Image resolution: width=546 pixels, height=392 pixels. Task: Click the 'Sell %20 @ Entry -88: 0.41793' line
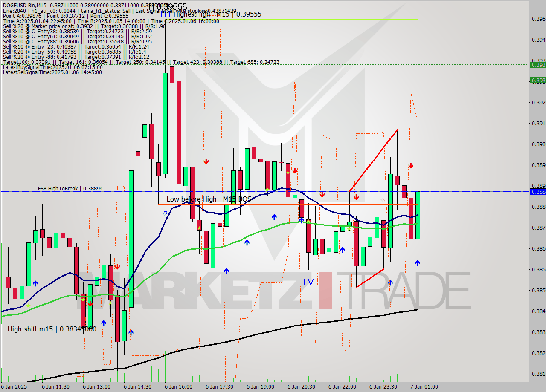pos(76,57)
